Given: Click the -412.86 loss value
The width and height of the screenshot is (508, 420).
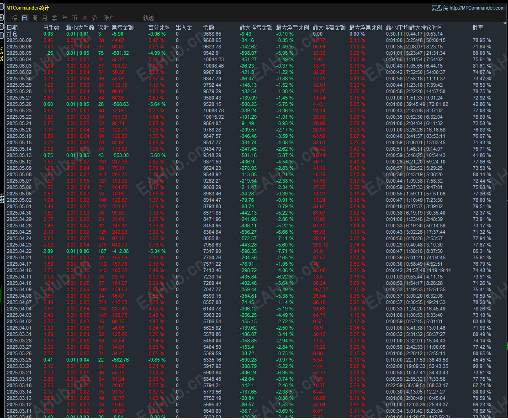Looking at the screenshot, I should point(121,251).
